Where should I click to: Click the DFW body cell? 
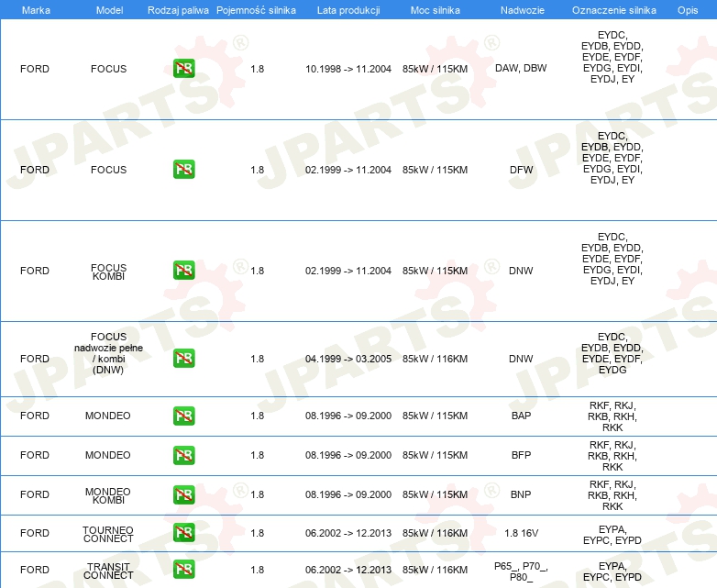coord(522,170)
